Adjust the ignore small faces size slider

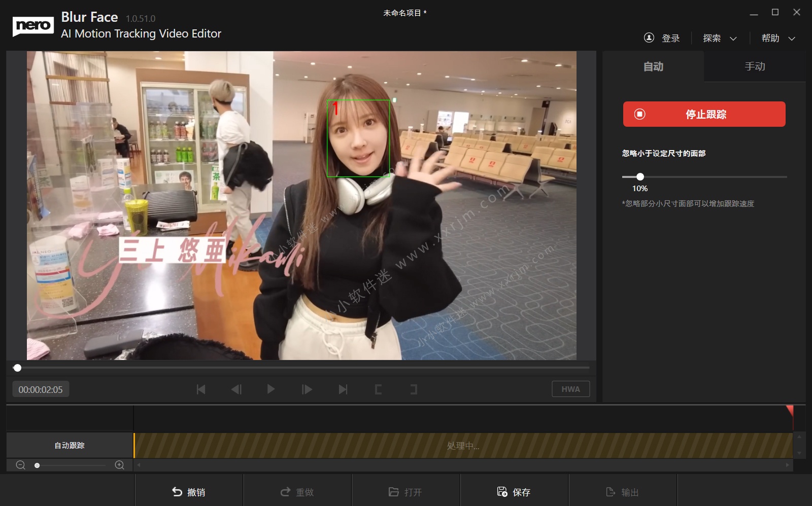click(x=640, y=177)
